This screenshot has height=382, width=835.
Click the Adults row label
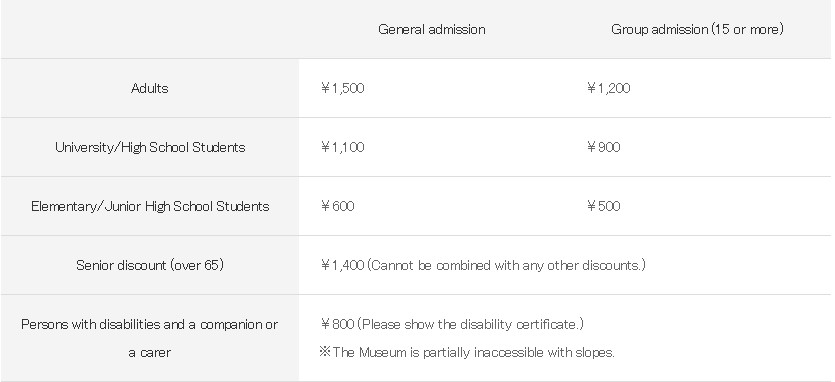coord(150,88)
